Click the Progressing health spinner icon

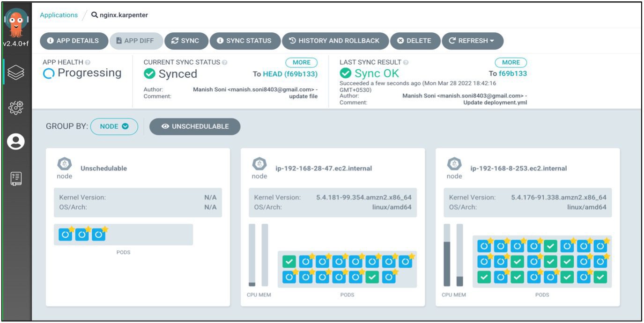[x=49, y=74]
